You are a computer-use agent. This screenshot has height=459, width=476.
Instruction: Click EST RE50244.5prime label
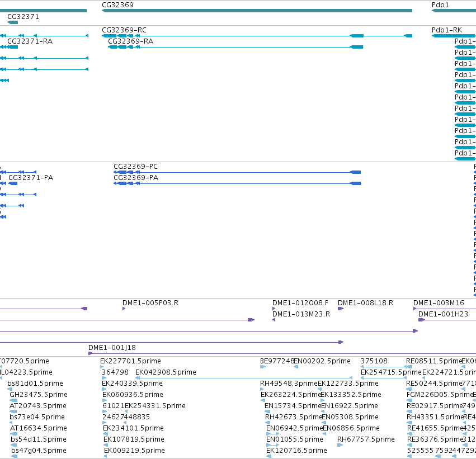[434, 384]
